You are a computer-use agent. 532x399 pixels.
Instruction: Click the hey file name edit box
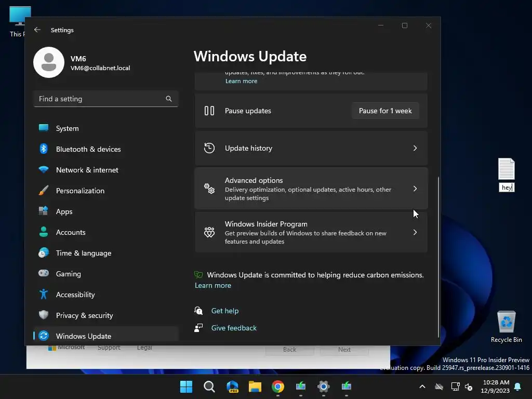(x=507, y=187)
